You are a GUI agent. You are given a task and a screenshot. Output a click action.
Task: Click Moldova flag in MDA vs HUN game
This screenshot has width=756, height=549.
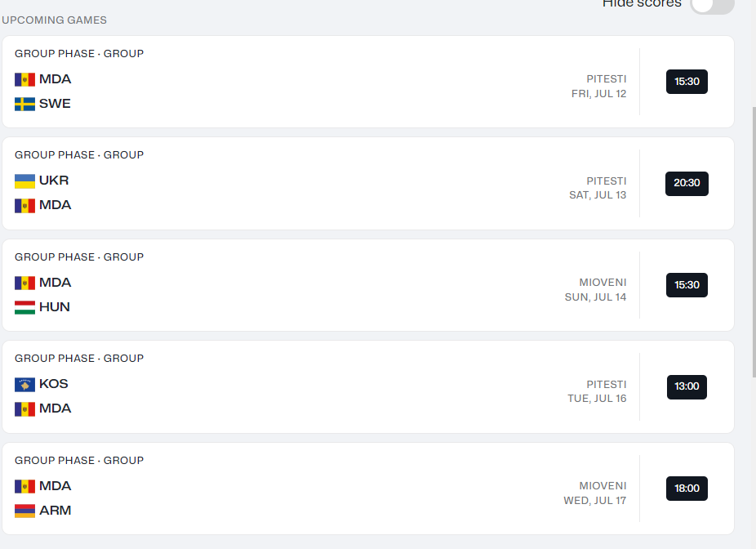coord(24,283)
